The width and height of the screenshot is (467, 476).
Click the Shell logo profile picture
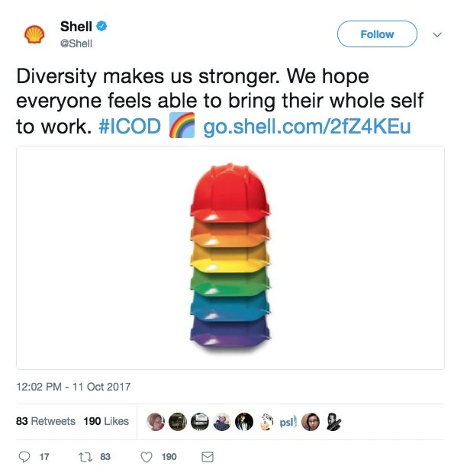pos(34,34)
